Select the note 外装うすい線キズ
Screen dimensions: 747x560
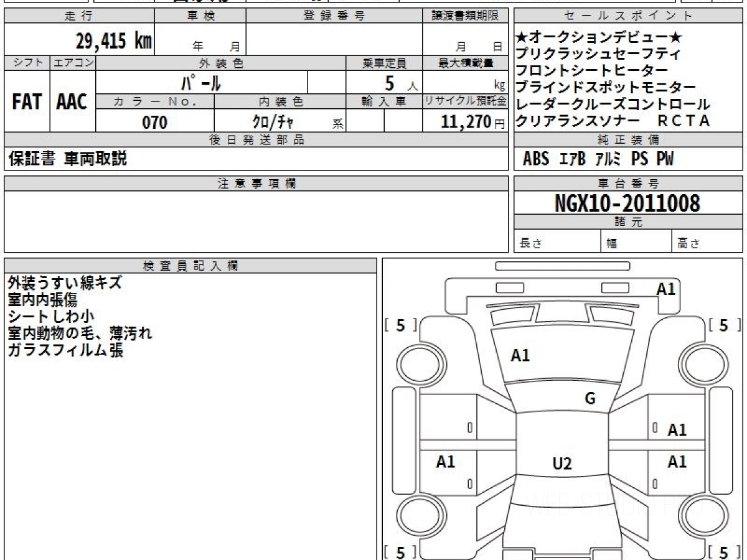click(x=65, y=283)
